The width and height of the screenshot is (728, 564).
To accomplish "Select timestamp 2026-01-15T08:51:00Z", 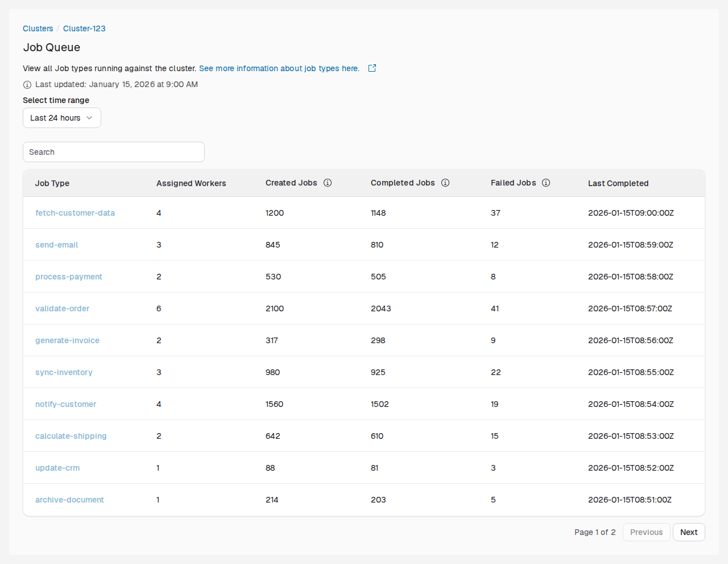I will coord(630,500).
